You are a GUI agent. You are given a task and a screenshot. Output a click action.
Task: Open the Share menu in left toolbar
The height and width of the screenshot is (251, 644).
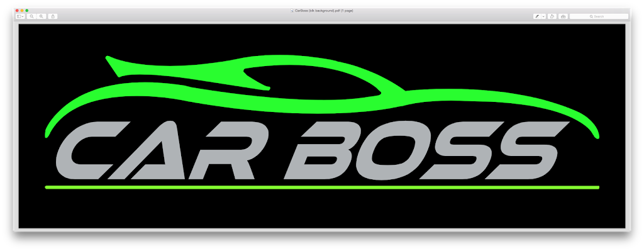[53, 16]
